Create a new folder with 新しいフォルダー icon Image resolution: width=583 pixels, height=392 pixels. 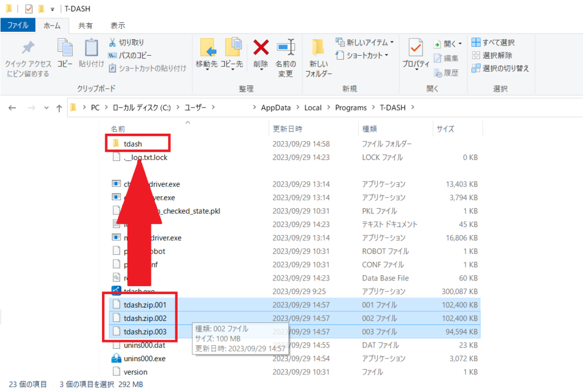tap(318, 48)
